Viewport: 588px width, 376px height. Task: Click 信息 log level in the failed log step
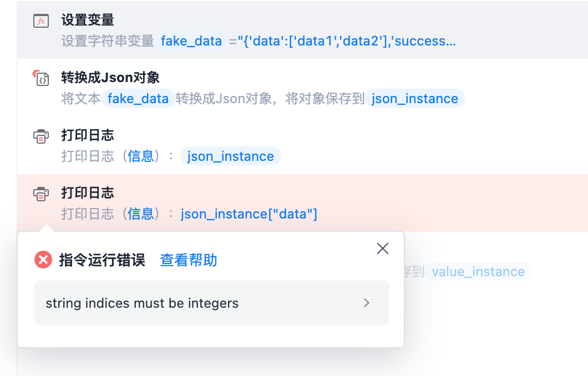click(141, 214)
